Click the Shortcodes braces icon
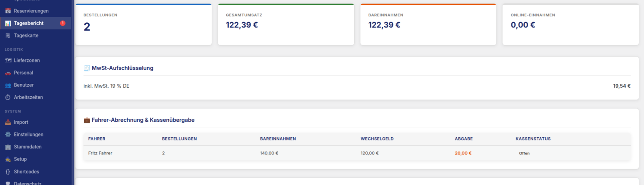 [8, 172]
